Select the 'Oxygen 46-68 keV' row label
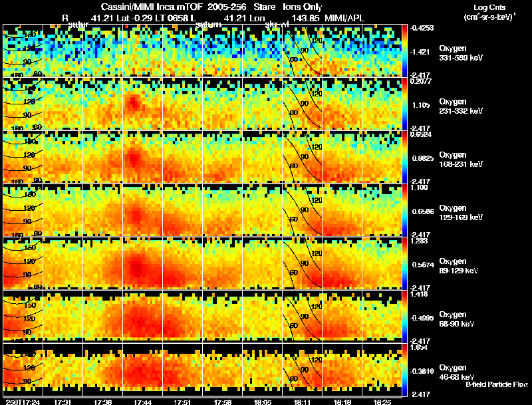Screen dimensions: 532x405 [x=456, y=372]
